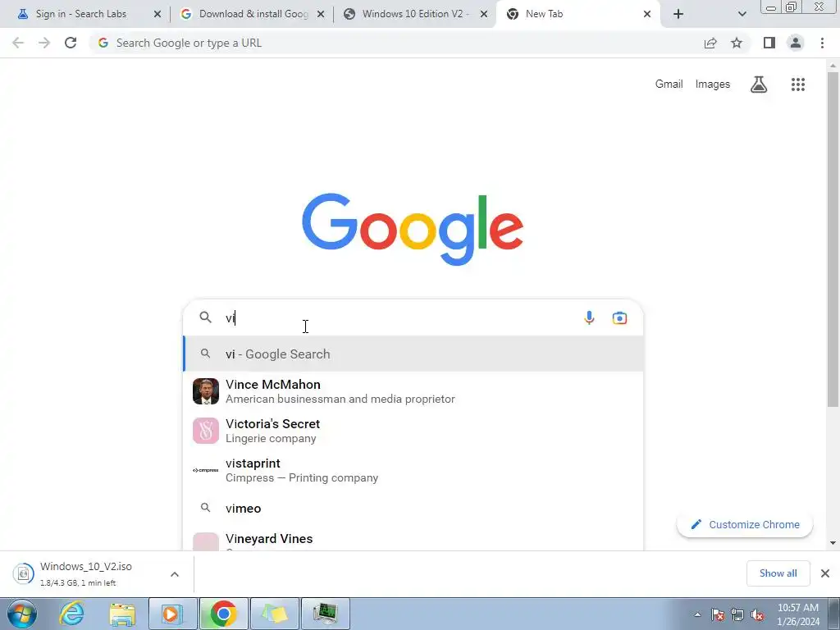Open the taskbar clock and date
The image size is (840, 630).
tap(798, 614)
